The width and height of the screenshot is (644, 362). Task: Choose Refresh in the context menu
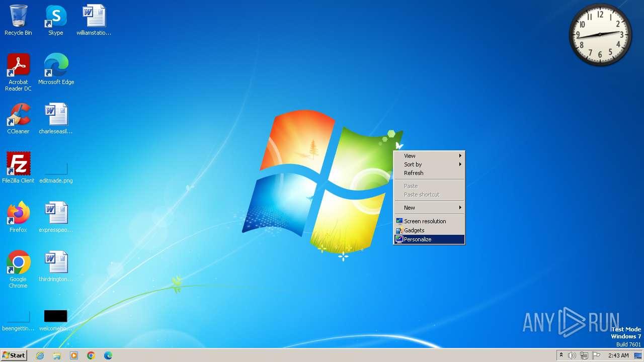click(429, 173)
